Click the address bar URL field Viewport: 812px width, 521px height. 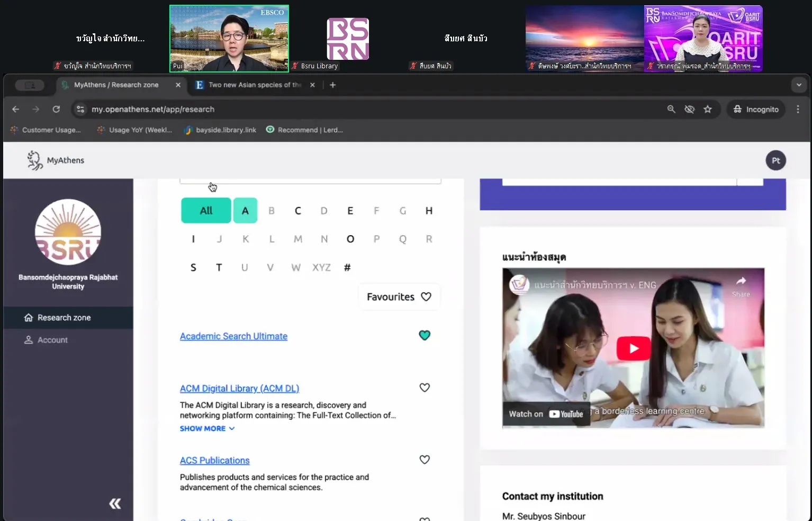(x=371, y=109)
